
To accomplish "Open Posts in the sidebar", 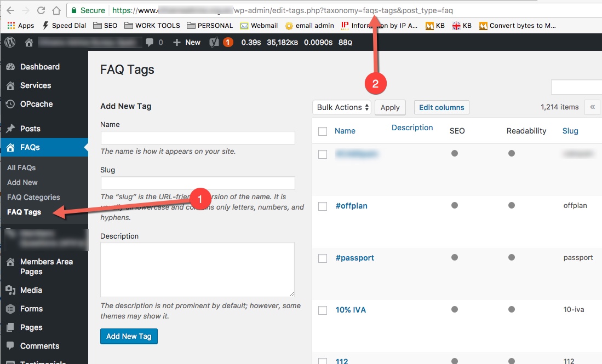I will coord(30,129).
